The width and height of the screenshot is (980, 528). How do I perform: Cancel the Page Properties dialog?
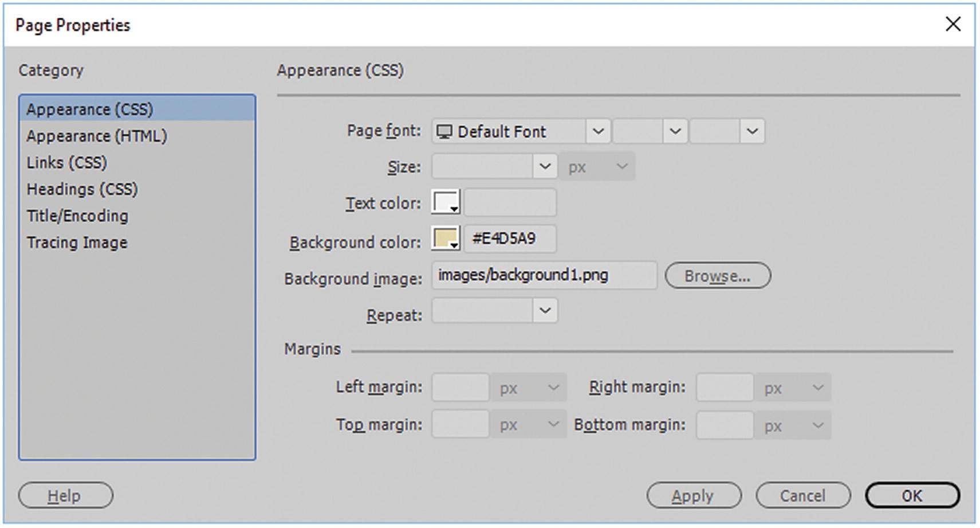(x=803, y=495)
